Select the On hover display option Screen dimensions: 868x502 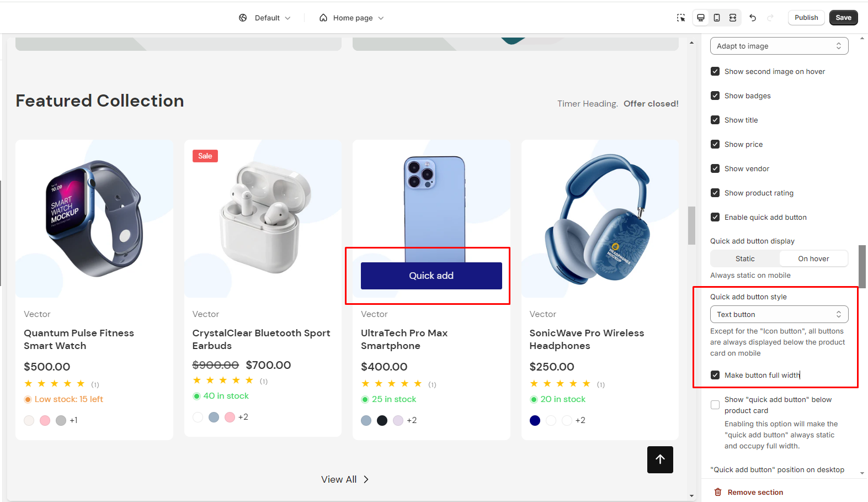click(x=813, y=258)
